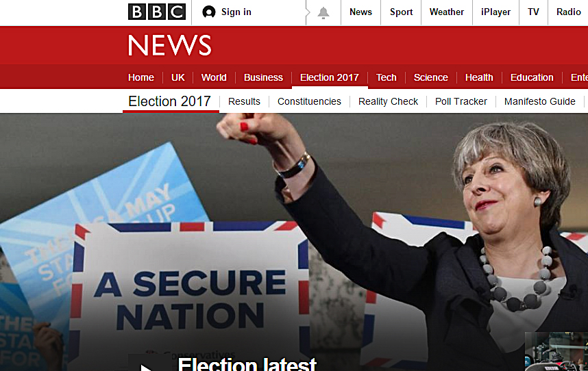Open Weather from the top navigation

tap(447, 12)
